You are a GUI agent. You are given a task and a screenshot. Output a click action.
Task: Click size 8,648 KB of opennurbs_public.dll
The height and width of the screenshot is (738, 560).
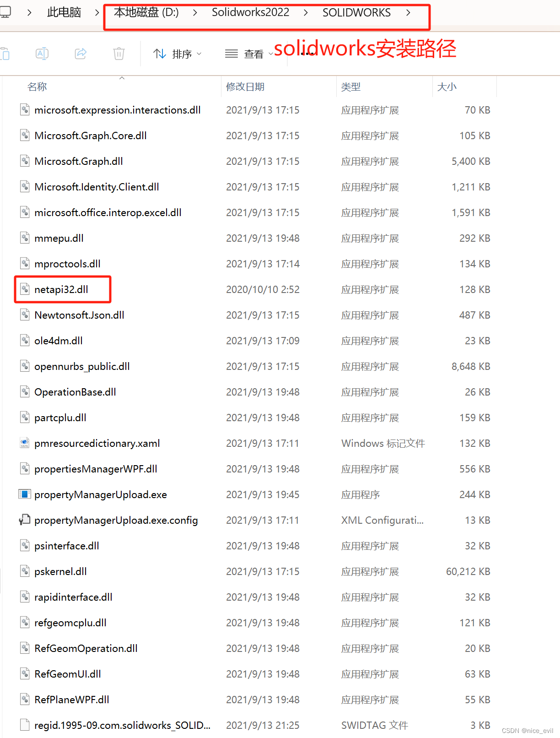[x=471, y=366]
